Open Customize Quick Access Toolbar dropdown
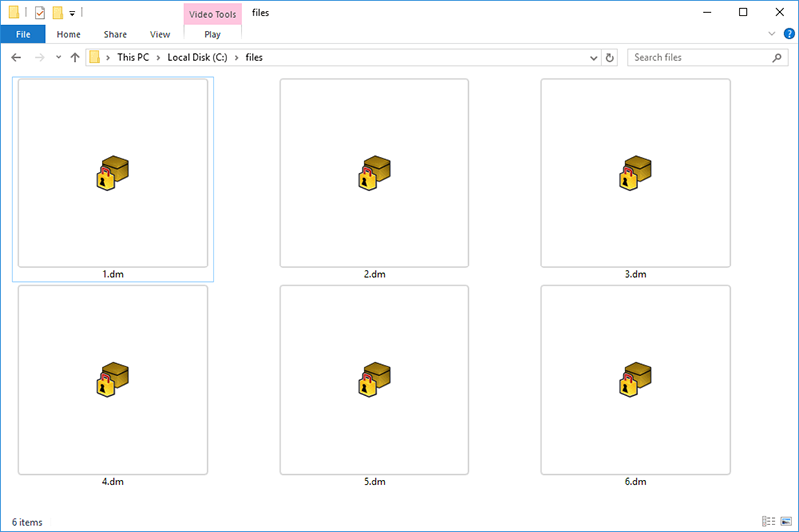This screenshot has height=532, width=799. point(73,14)
